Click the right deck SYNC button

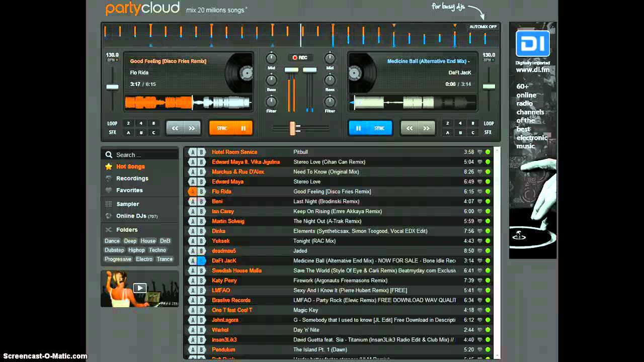[380, 128]
